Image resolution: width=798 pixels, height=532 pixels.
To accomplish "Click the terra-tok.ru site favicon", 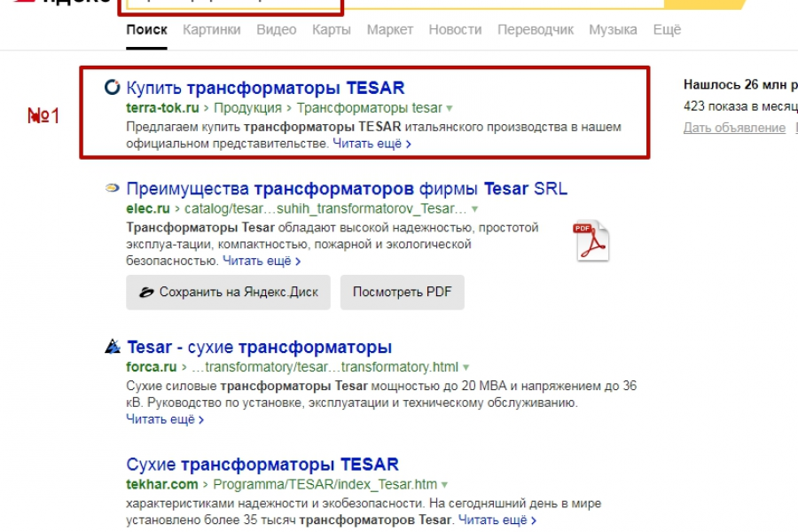I will [112, 87].
